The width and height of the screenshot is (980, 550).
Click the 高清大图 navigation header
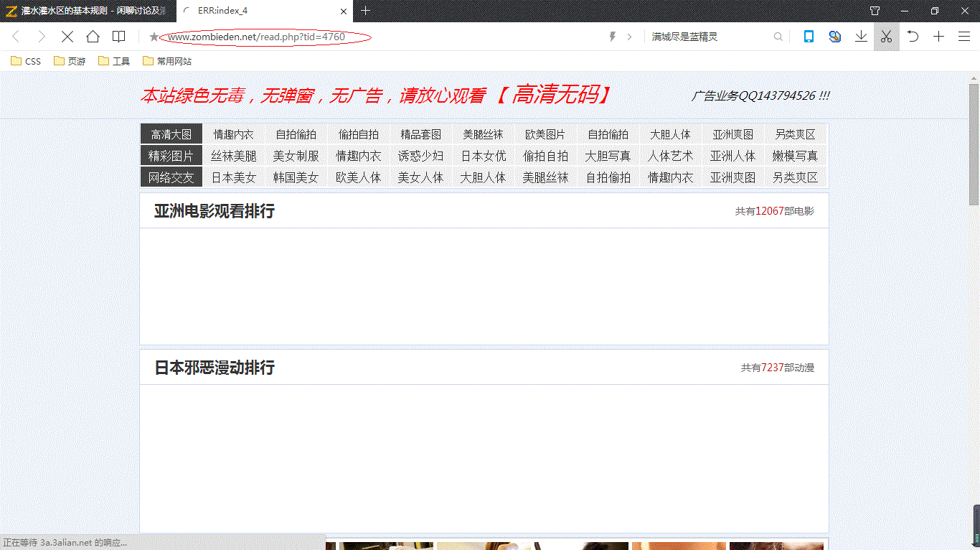click(171, 134)
